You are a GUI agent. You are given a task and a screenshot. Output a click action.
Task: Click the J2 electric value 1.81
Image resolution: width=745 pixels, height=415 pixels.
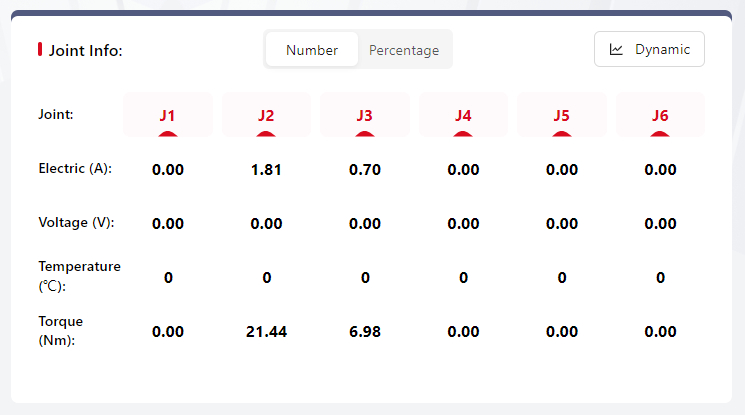tap(266, 170)
